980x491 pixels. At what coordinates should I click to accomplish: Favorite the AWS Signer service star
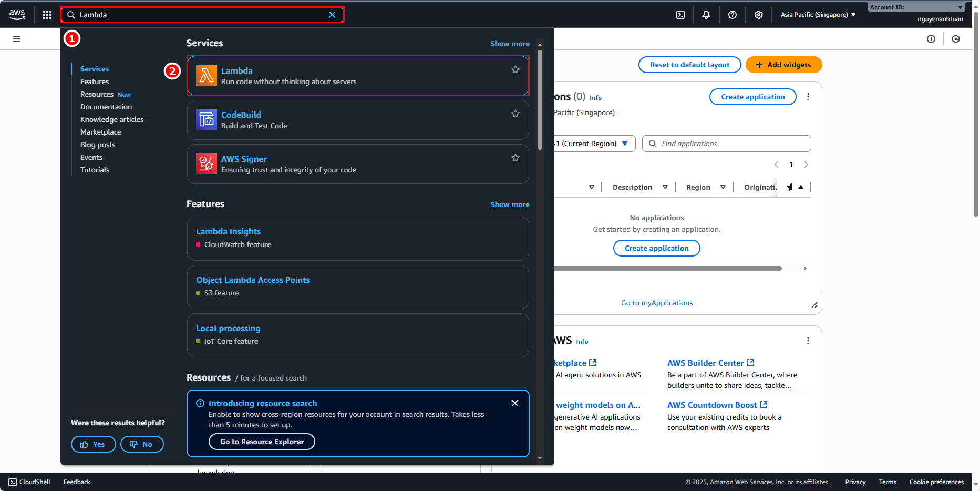point(515,158)
